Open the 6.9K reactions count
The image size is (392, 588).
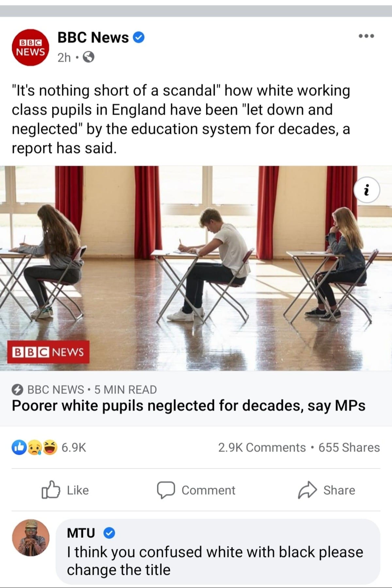coord(74,447)
